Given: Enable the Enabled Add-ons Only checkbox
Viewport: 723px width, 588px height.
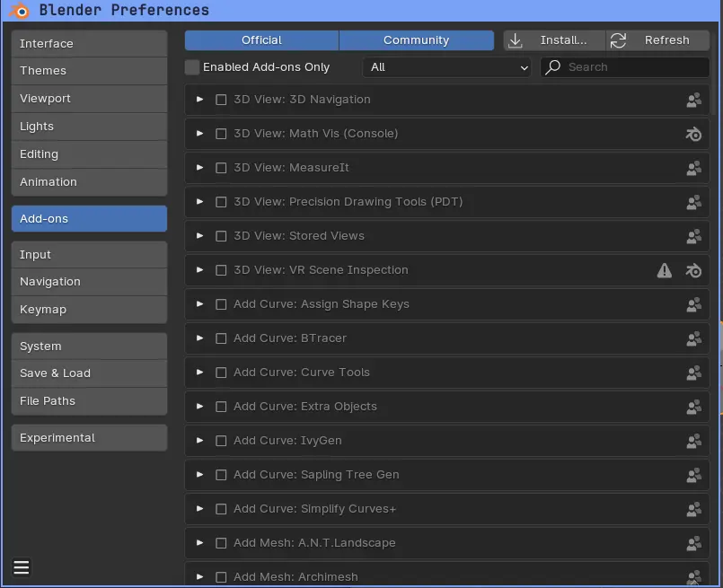Looking at the screenshot, I should click(192, 67).
